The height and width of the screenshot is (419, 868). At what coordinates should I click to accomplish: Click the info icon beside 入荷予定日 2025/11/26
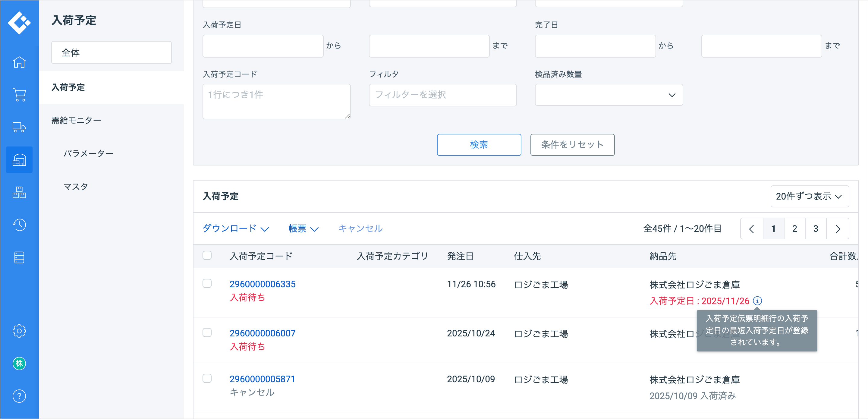(x=757, y=301)
